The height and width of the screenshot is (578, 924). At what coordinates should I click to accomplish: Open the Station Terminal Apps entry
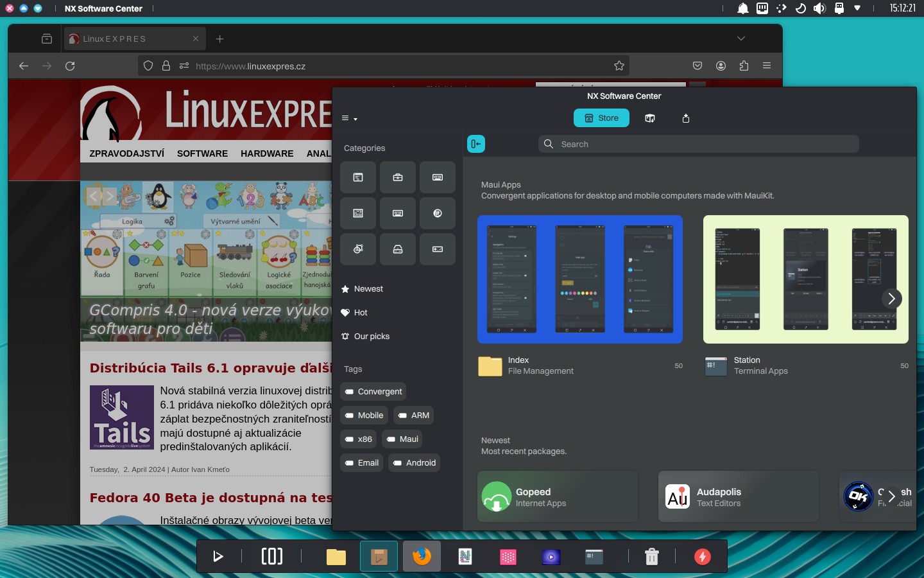tap(806, 366)
